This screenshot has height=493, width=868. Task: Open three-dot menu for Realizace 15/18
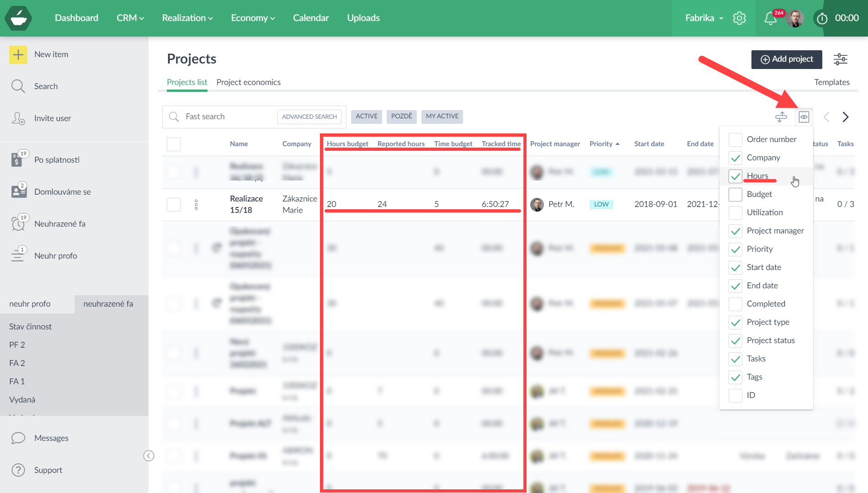196,205
